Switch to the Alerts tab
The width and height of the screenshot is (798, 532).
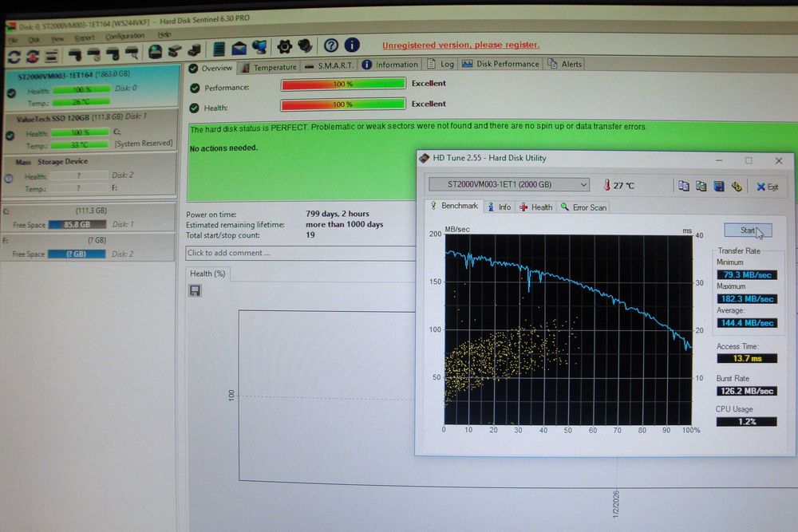click(564, 64)
